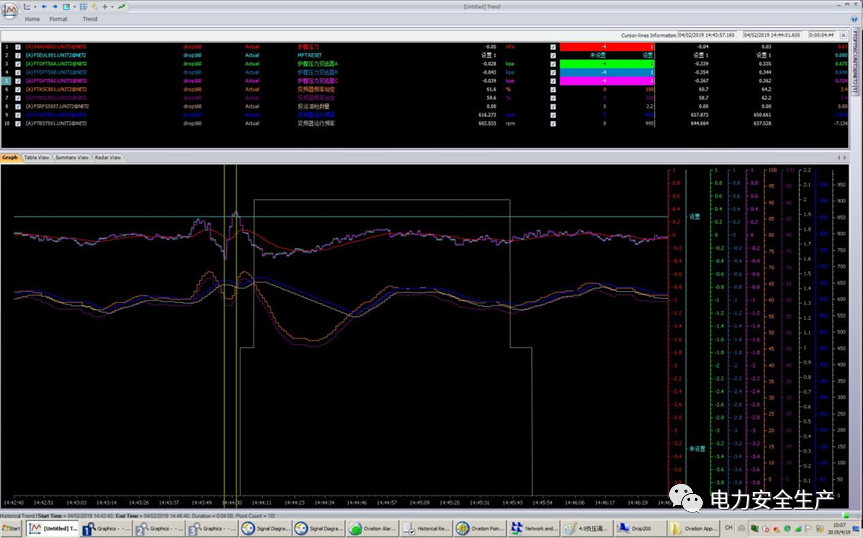Click the plus add icon in toolbar
Image resolution: width=863 pixels, height=538 pixels.
(x=104, y=6)
